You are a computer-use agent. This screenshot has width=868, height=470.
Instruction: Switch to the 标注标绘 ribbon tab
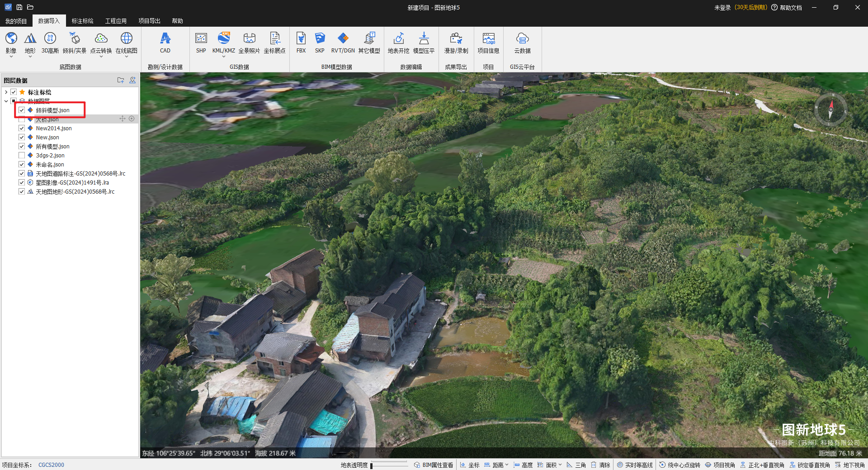point(82,21)
